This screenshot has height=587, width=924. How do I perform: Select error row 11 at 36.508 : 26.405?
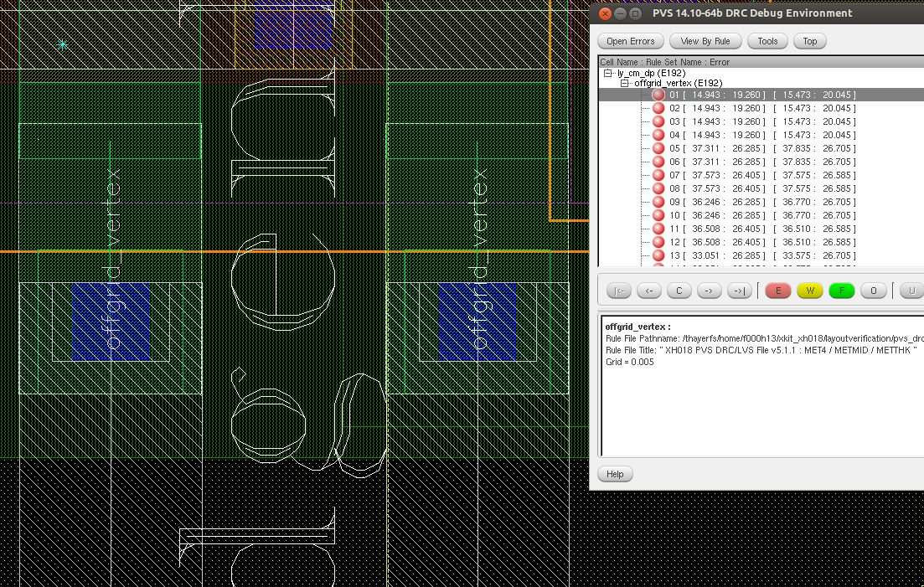pyautogui.click(x=762, y=229)
